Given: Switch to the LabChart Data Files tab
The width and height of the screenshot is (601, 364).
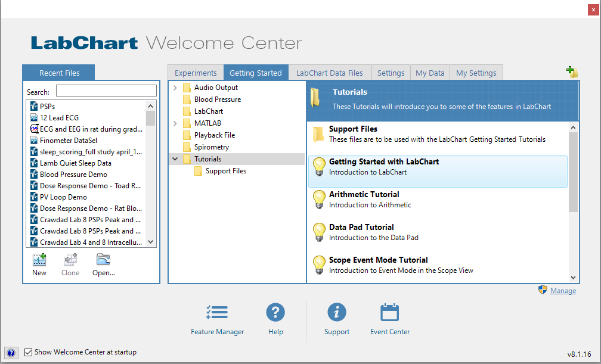Looking at the screenshot, I should point(329,73).
